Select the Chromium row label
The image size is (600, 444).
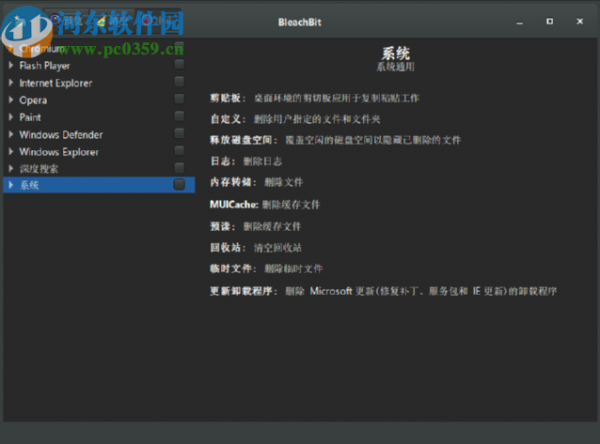click(42, 49)
